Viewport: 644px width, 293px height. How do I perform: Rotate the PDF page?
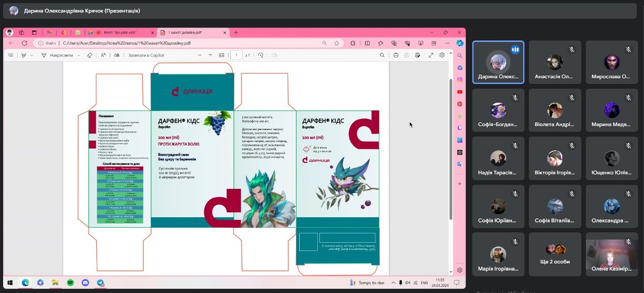click(260, 55)
